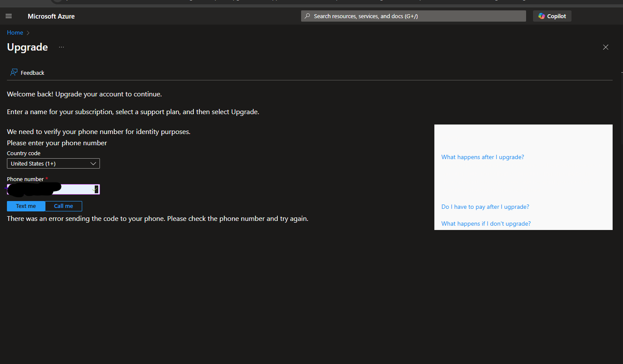
Task: Close the Upgrade blade
Action: coord(606,47)
